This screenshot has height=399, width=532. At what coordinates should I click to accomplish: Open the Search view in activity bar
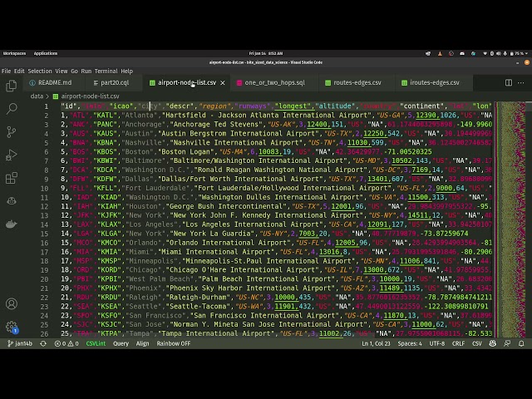(x=12, y=108)
